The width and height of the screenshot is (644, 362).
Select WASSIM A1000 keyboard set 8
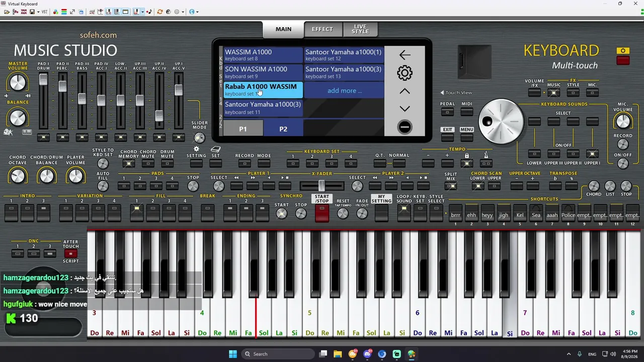point(263,55)
